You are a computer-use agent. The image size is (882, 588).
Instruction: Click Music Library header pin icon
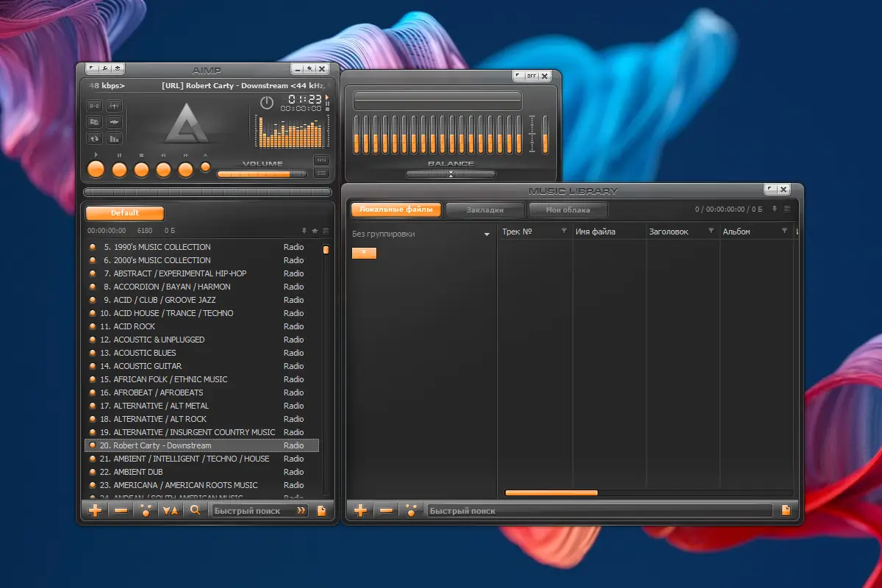point(774,209)
